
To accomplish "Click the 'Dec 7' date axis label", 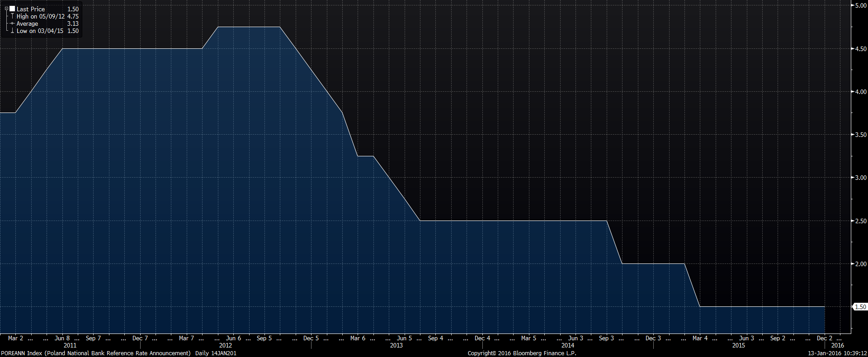I will point(140,338).
